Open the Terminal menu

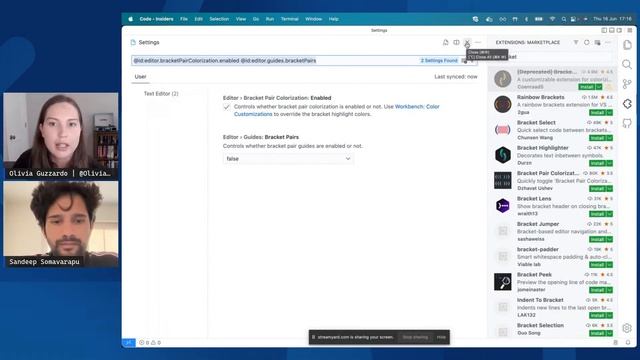289,19
